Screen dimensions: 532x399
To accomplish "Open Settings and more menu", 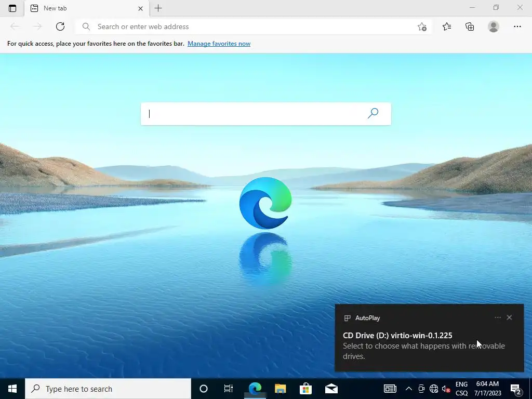I will pyautogui.click(x=517, y=26).
